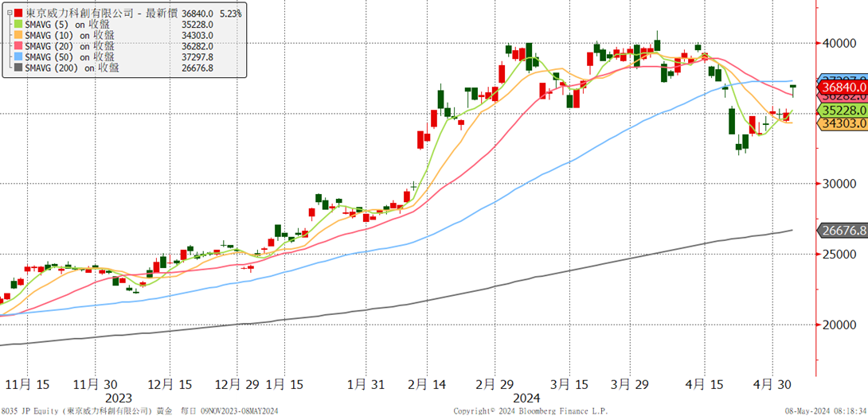Click the 08-May-2024 08:18:34 timestamp
868x416 pixels.
[825, 411]
